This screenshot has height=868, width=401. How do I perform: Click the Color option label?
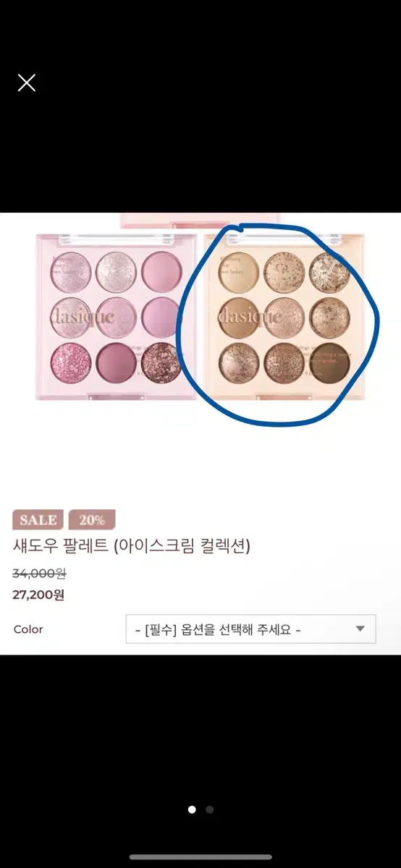coord(28,629)
